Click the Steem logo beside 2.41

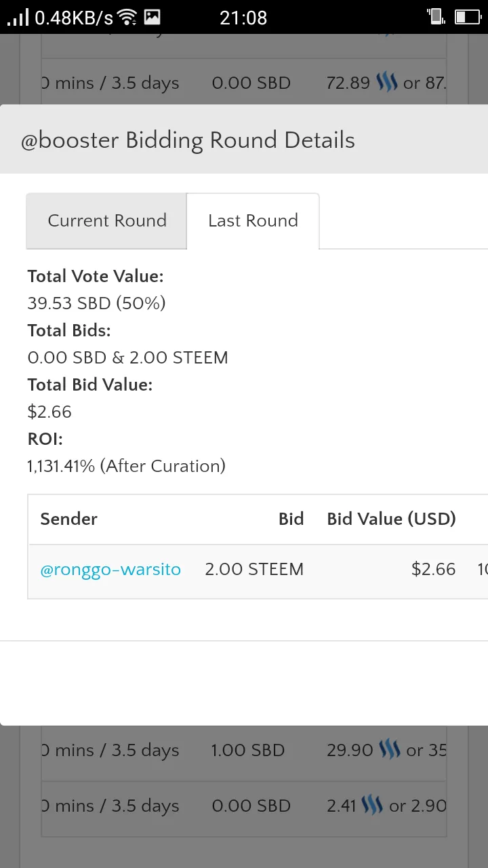pyautogui.click(x=373, y=806)
